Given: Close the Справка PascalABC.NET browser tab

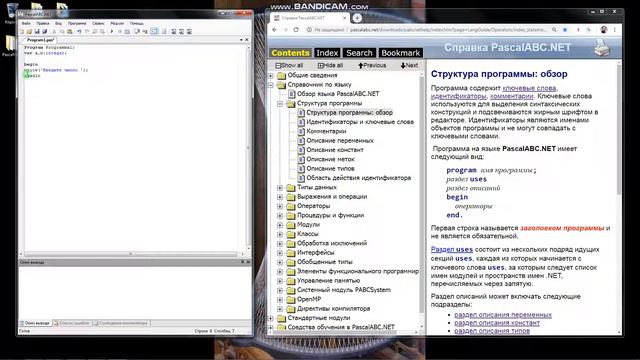Looking at the screenshot, I should pyautogui.click(x=344, y=18).
